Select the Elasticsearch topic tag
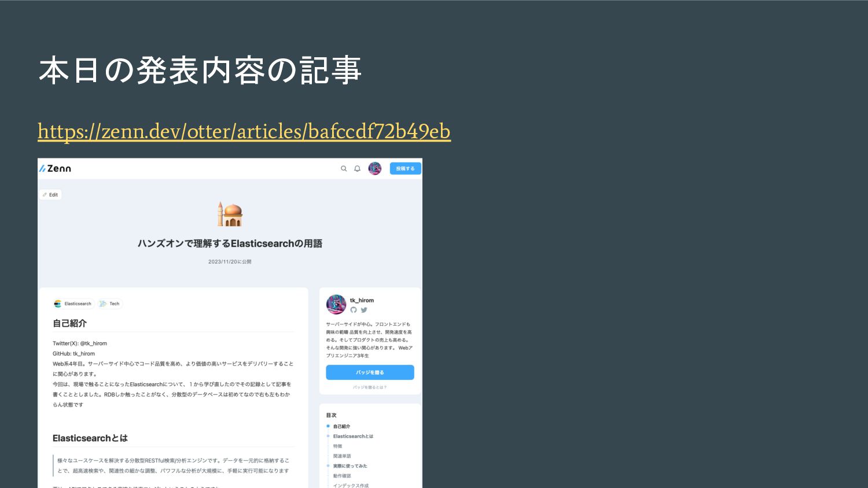This screenshot has height=488, width=868. click(x=73, y=304)
